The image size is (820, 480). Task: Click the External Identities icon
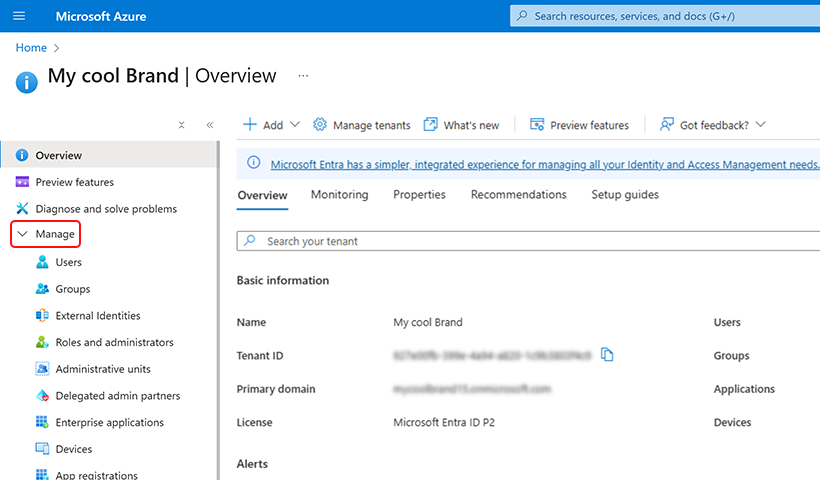(42, 315)
